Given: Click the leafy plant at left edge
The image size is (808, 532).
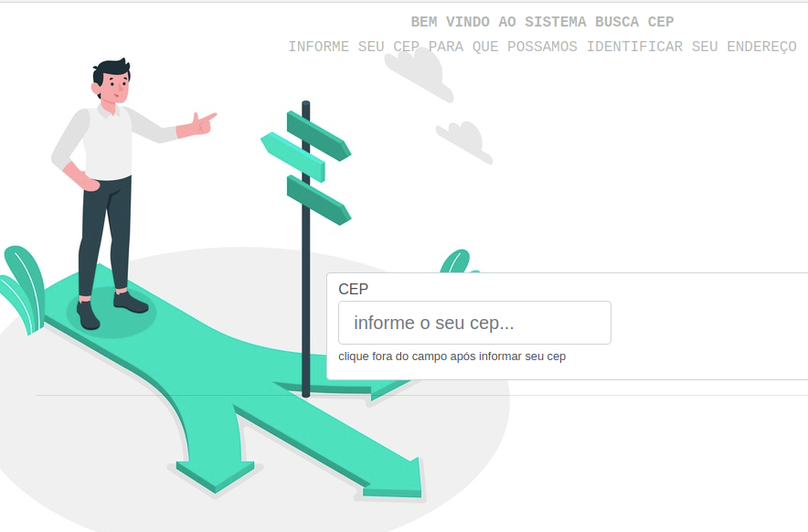Looking at the screenshot, I should point(23,290).
